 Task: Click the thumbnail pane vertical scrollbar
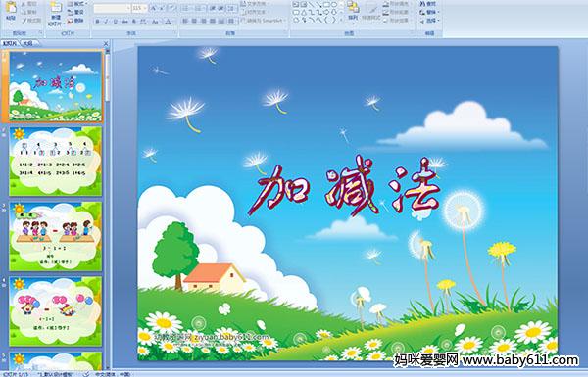point(108,210)
